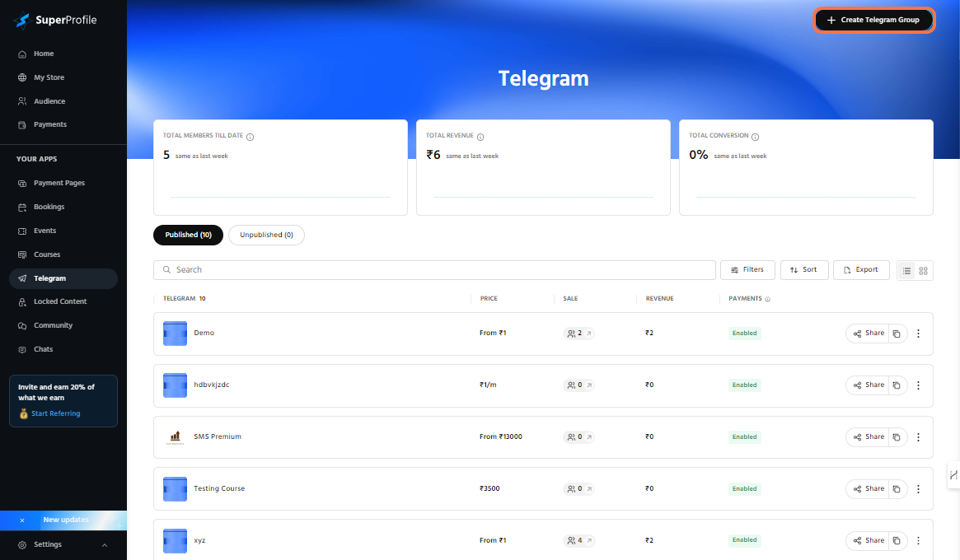Go to the Audience section
960x560 pixels.
[x=49, y=101]
